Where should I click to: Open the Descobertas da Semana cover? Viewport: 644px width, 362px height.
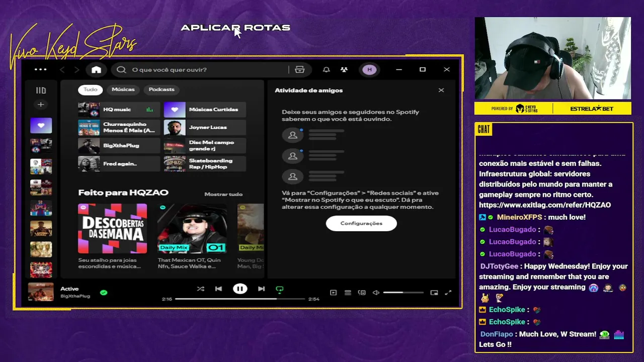pos(113,228)
